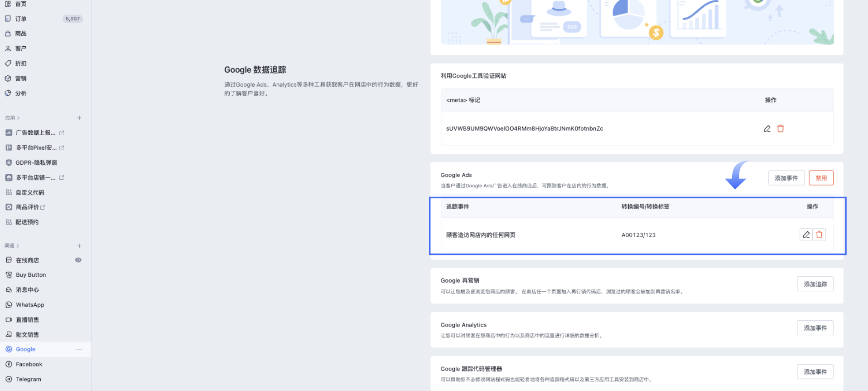
Task: Click the 顾客造访网店内的任何网页 event text
Action: pyautogui.click(x=481, y=235)
